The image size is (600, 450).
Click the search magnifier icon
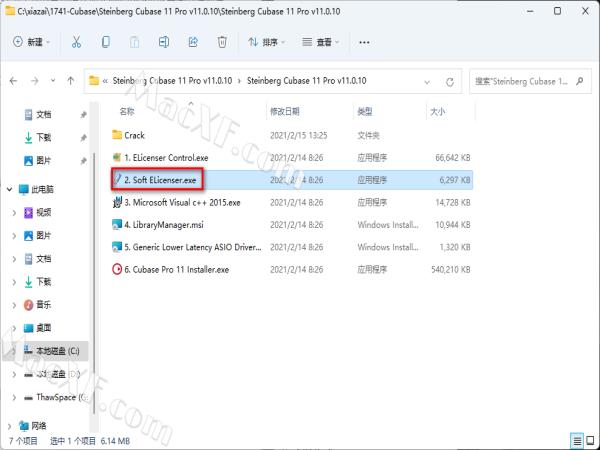580,81
